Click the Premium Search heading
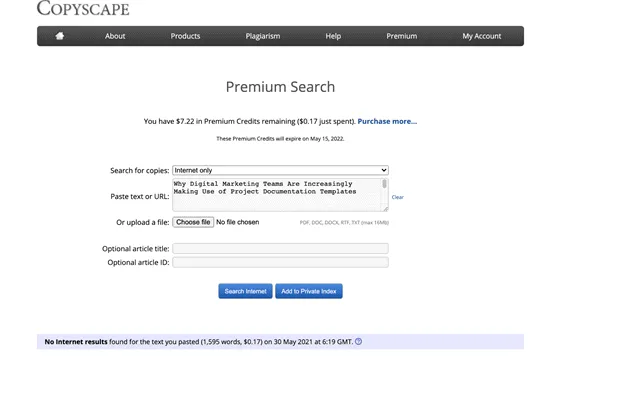The image size is (624, 396). tap(281, 87)
